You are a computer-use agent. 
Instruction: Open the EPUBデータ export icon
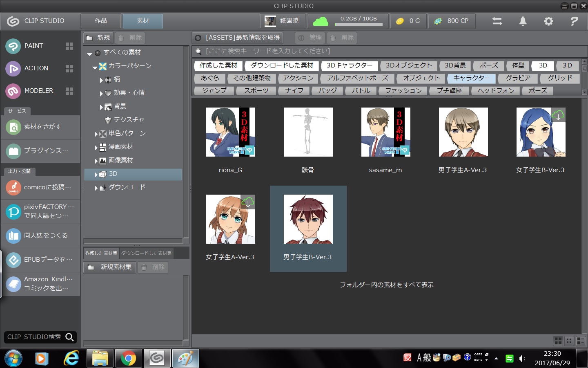click(13, 260)
